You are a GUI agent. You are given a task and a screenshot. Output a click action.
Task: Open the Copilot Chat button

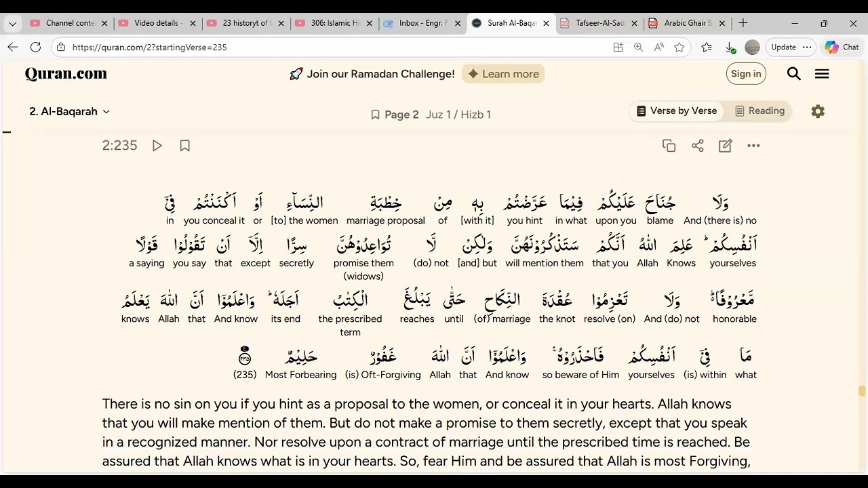click(x=842, y=47)
